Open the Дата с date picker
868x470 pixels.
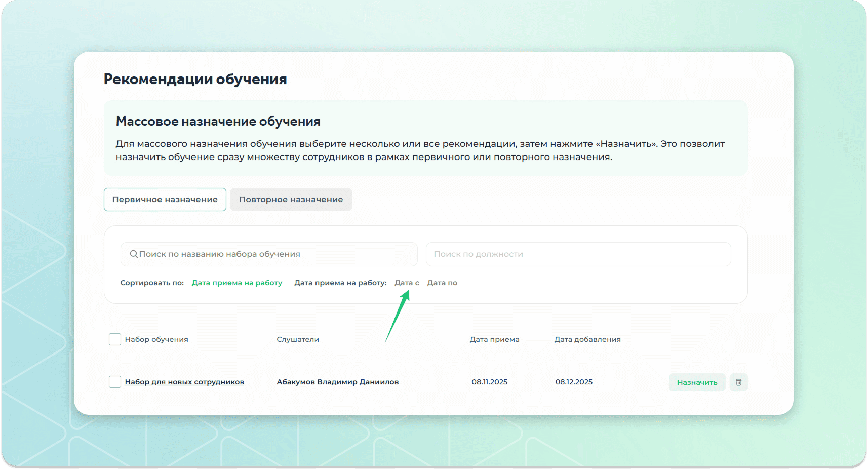[407, 283]
